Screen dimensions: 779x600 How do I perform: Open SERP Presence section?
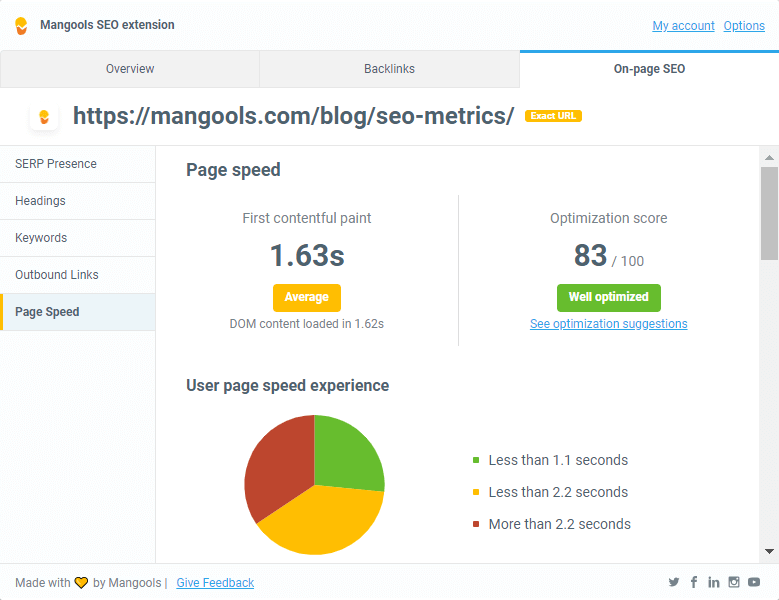click(x=78, y=164)
